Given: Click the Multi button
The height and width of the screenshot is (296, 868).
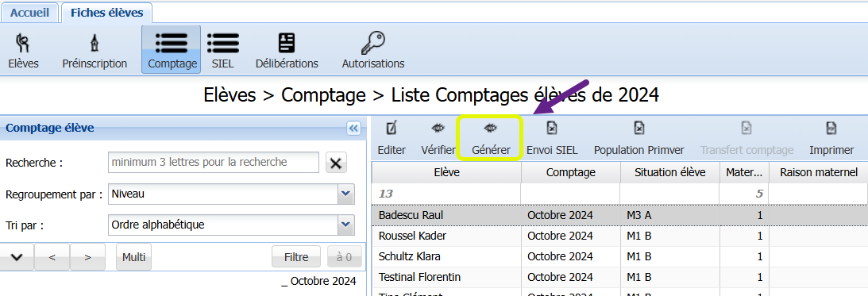Looking at the screenshot, I should [133, 256].
